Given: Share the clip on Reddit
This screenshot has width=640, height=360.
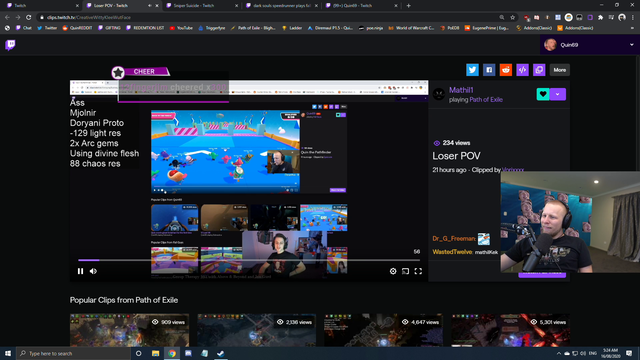Looking at the screenshot, I should pos(506,70).
